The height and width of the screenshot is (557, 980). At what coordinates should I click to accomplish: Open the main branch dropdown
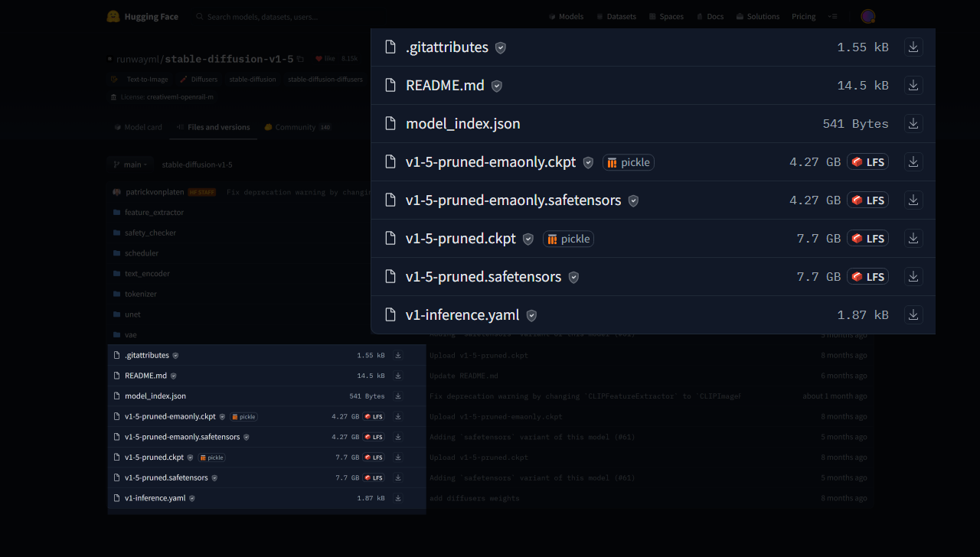[131, 164]
